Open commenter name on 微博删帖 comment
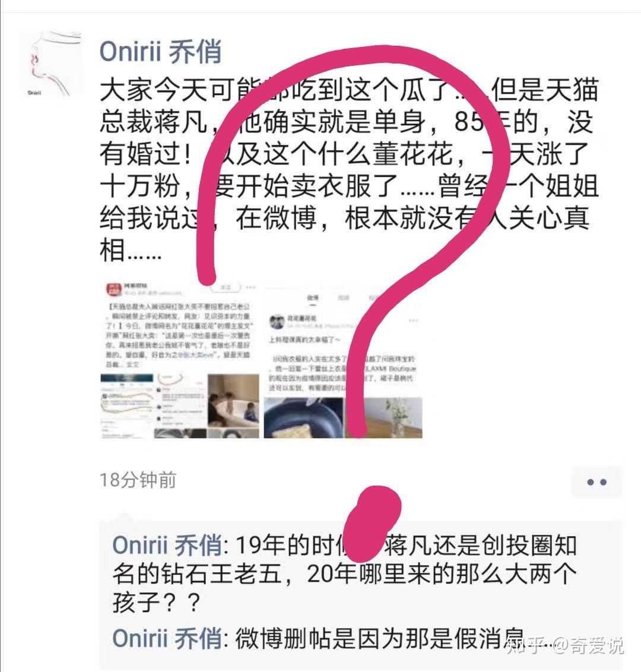This screenshot has width=641, height=672. click(167, 638)
